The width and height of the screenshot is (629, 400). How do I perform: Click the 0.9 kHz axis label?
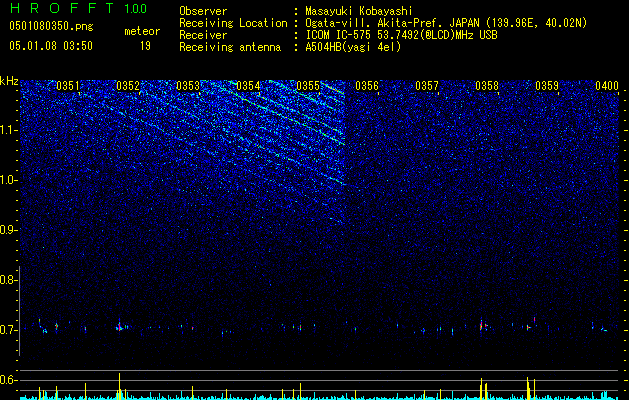coord(8,230)
